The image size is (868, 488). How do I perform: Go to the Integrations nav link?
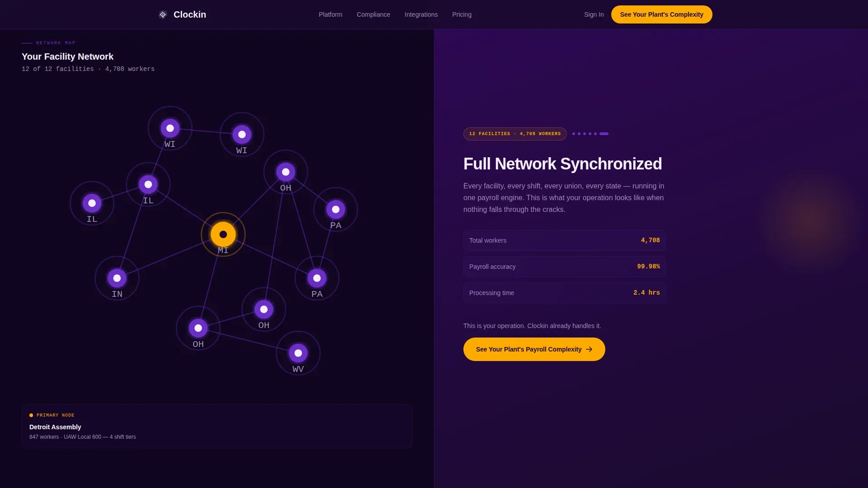click(421, 14)
